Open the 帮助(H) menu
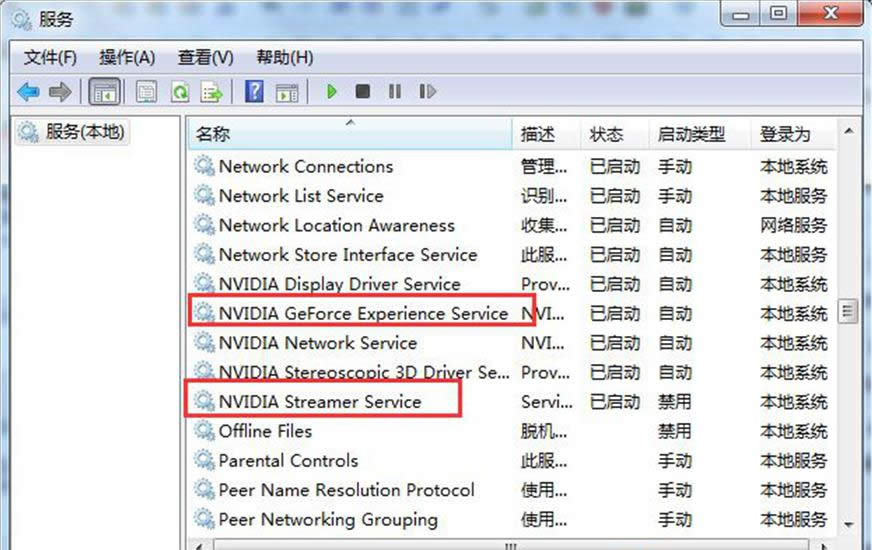This screenshot has height=550, width=872. 284,57
